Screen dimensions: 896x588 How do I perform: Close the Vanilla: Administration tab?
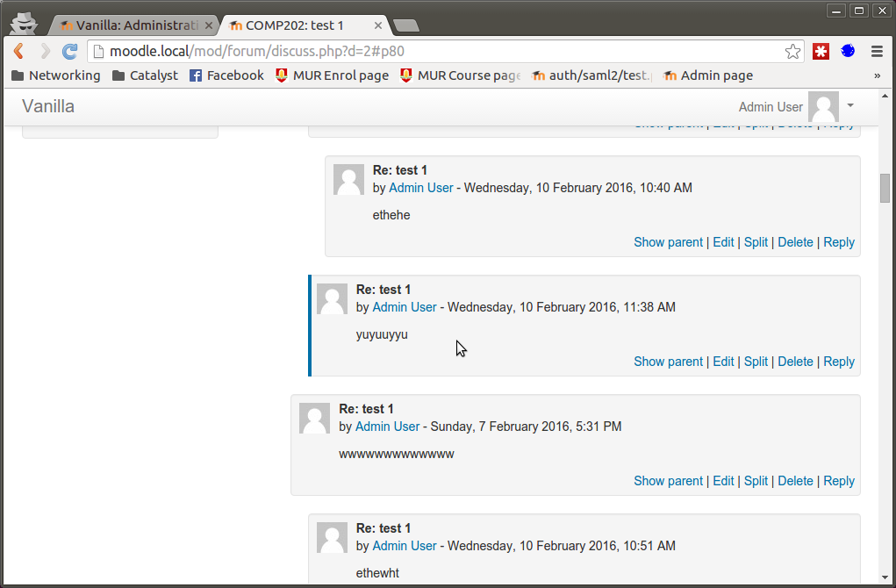[x=209, y=25]
